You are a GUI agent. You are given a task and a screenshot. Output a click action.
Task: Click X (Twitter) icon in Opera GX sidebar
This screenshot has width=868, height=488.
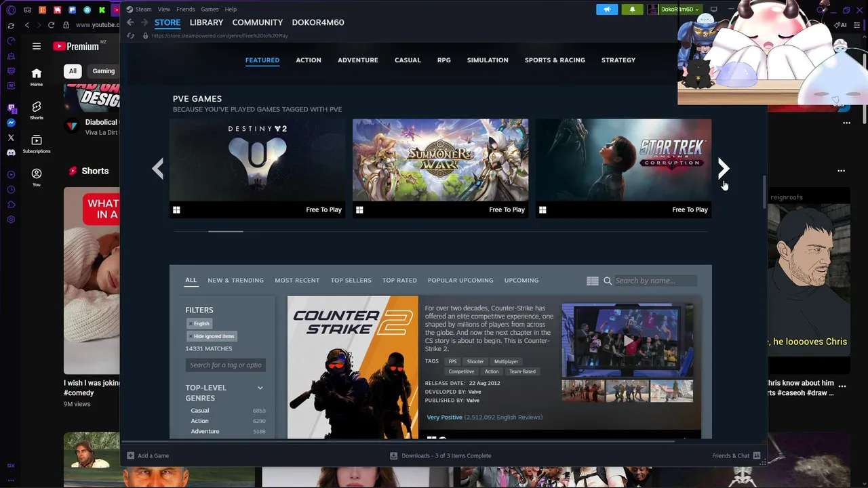(11, 138)
